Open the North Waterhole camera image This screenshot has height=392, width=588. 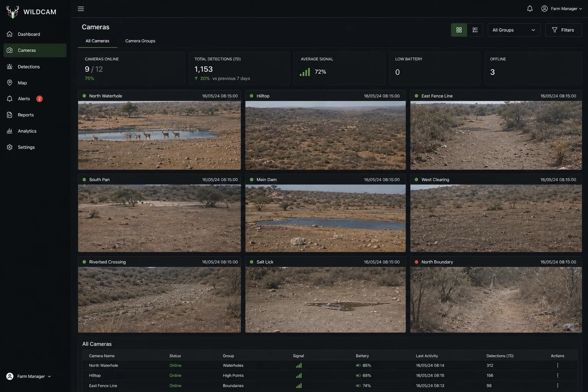tap(159, 135)
